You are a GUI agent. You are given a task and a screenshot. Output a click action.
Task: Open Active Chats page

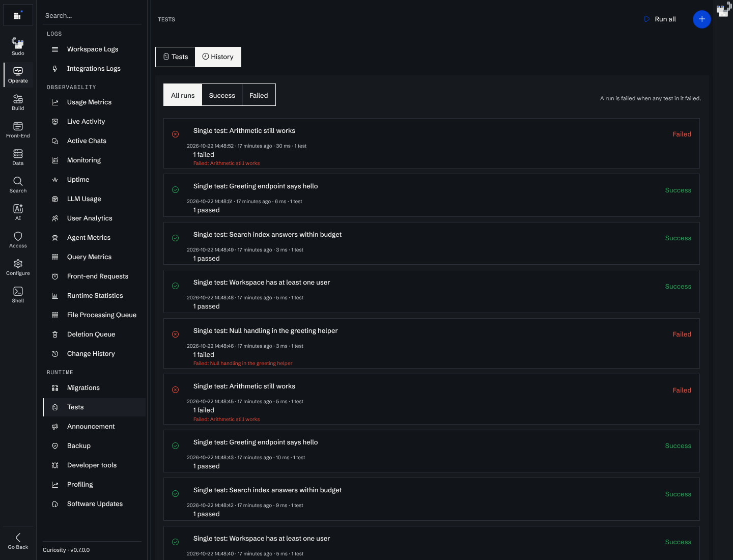pyautogui.click(x=94, y=141)
